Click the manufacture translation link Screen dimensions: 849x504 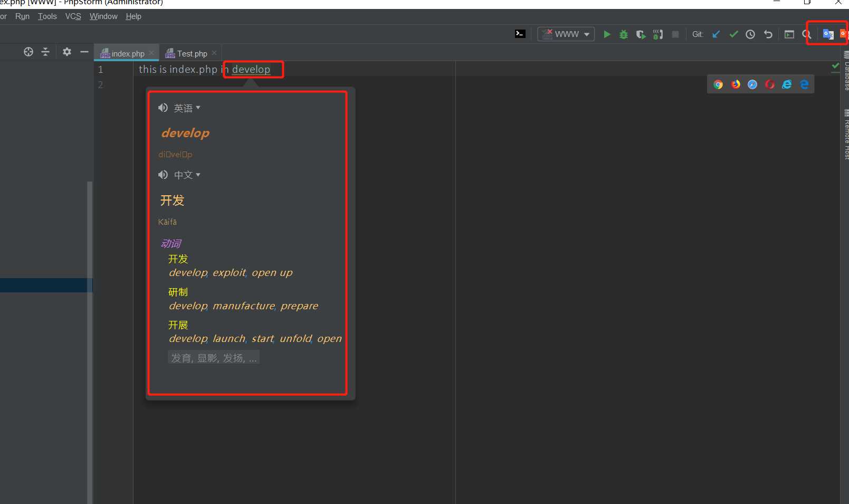click(244, 306)
